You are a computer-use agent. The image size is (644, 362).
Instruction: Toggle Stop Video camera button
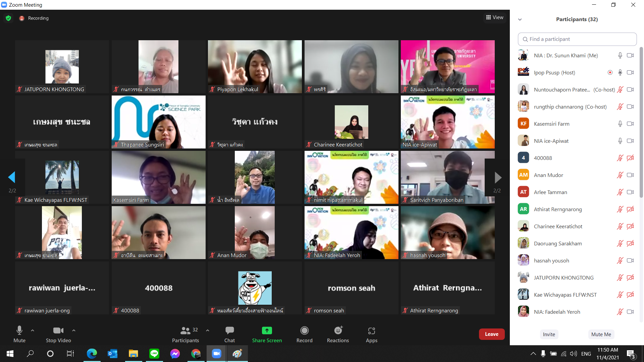click(58, 334)
